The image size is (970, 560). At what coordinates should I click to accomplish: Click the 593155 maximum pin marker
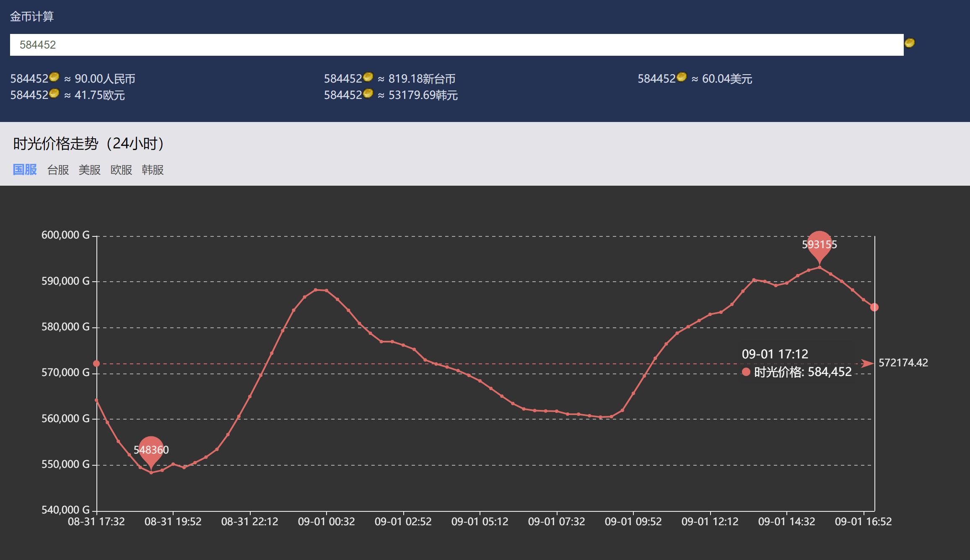[x=819, y=244]
